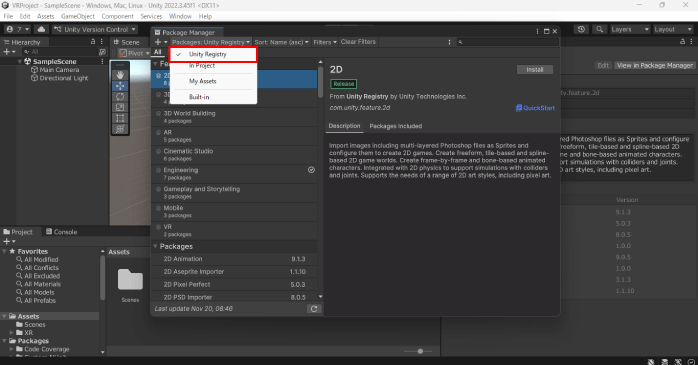Viewport: 698px width, 365px height.
Task: Open the Unity Version Control dropdown
Action: click(95, 29)
